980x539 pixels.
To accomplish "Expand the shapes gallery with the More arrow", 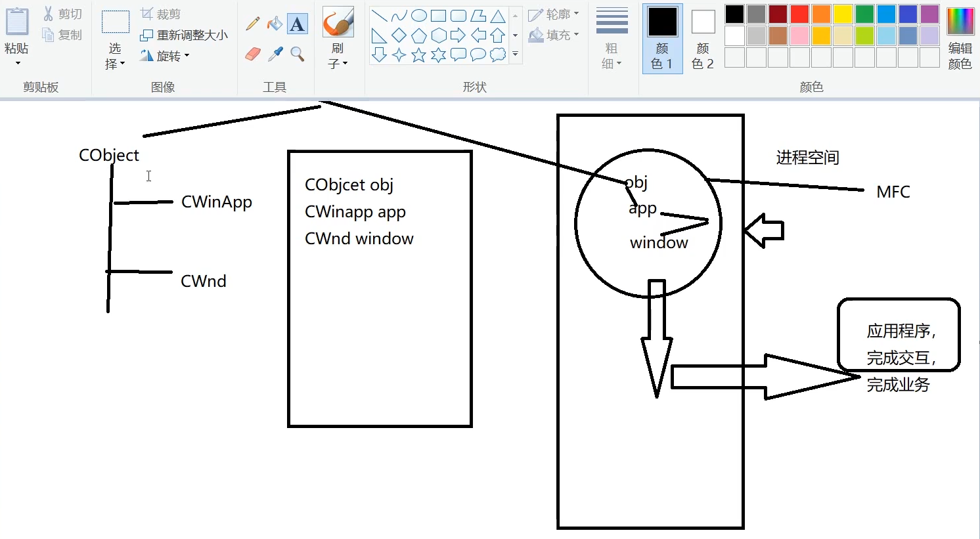I will pyautogui.click(x=516, y=54).
